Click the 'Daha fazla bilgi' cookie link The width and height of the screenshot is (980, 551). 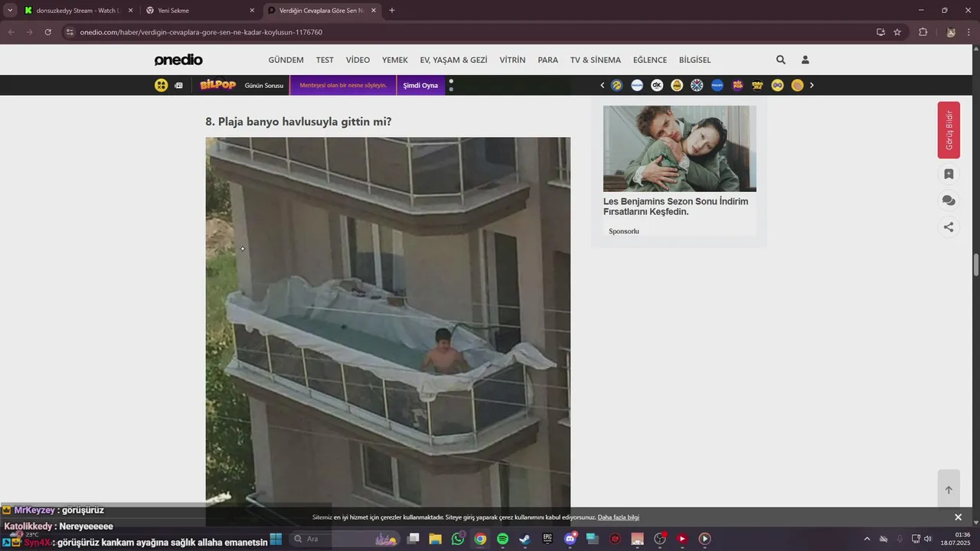point(618,517)
